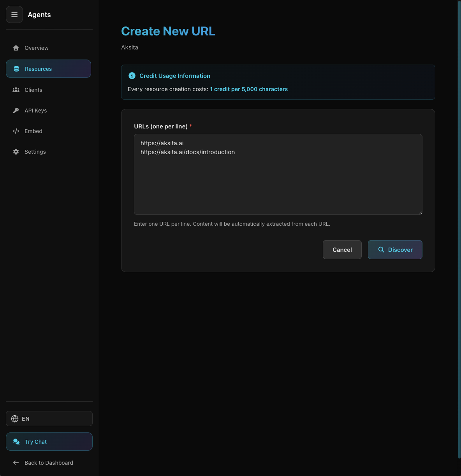
Task: Click the magnifier icon inside Discover button
Action: coord(381,249)
